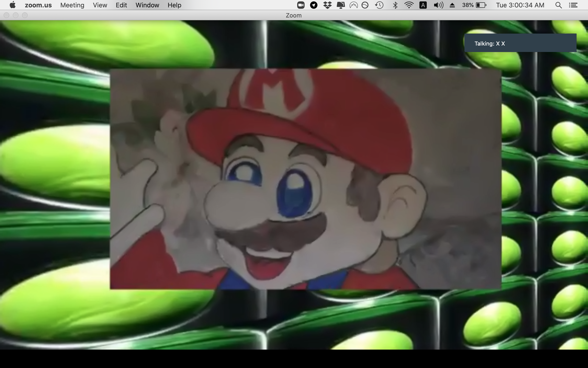The image size is (588, 368).
Task: Open the View menu
Action: click(x=100, y=5)
